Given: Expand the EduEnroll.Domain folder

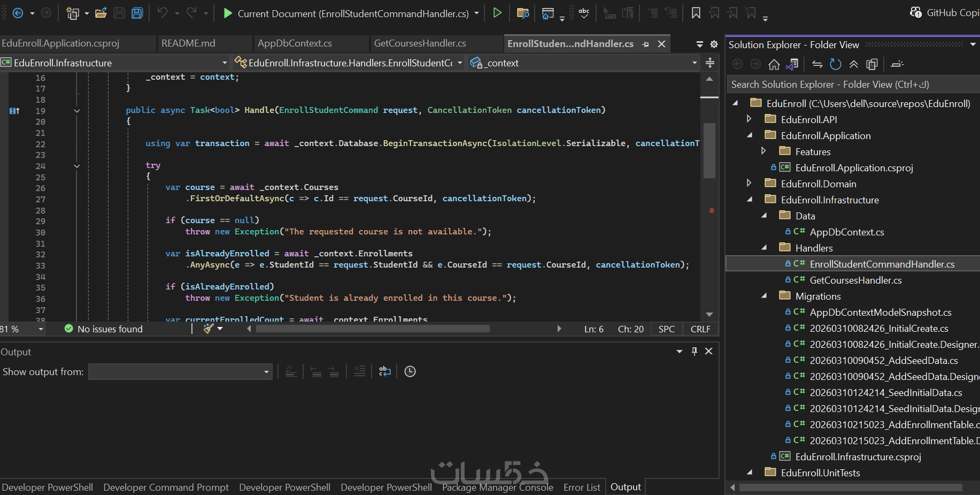Looking at the screenshot, I should [x=749, y=184].
